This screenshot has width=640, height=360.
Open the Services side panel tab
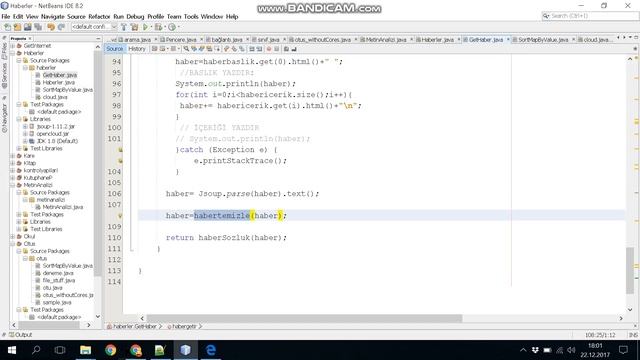pyautogui.click(x=4, y=76)
